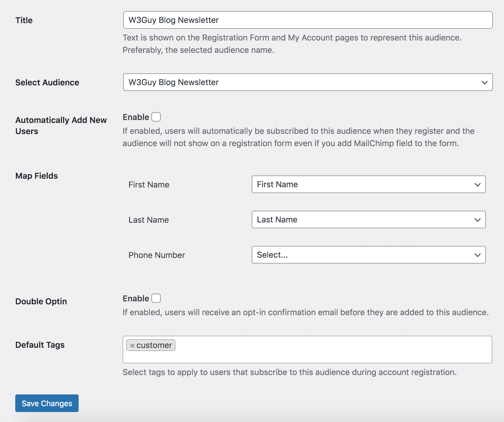This screenshot has height=422, width=504.
Task: Click the Default Tags label
Action: point(40,345)
